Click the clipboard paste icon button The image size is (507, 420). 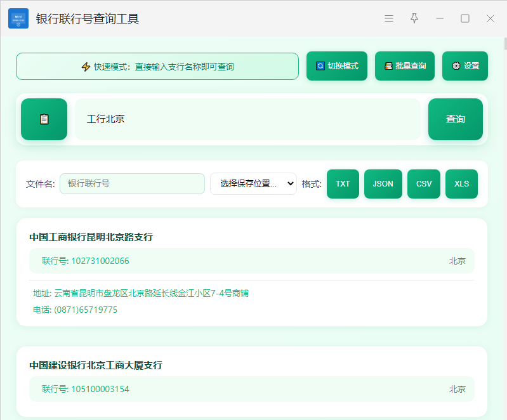click(x=44, y=119)
